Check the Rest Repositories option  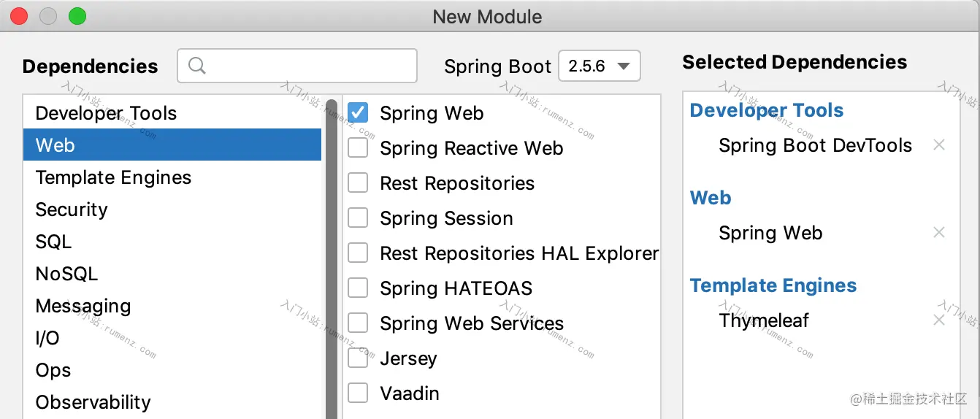click(x=358, y=182)
